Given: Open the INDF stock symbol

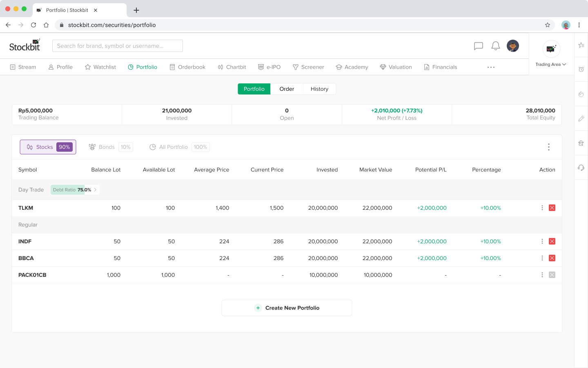Looking at the screenshot, I should [x=25, y=241].
